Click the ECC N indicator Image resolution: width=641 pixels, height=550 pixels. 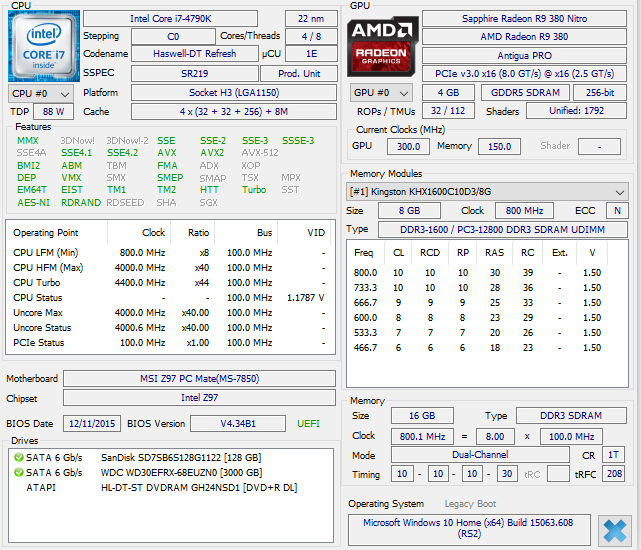tap(617, 211)
